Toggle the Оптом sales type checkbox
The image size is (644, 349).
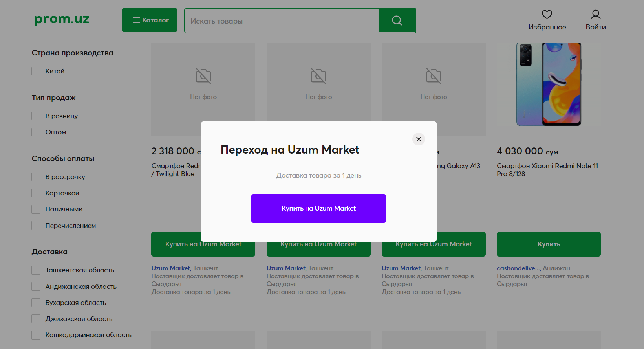tap(36, 132)
